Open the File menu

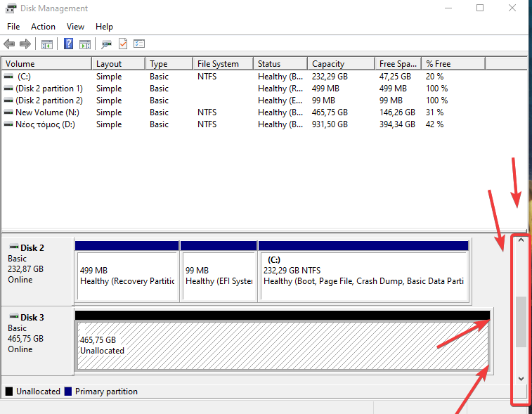[13, 27]
